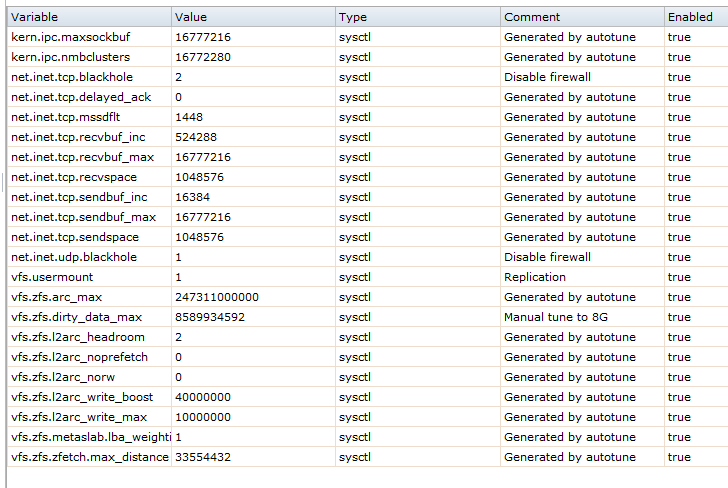Select the vfs.zfs.l2arc_headroom variable

click(77, 337)
